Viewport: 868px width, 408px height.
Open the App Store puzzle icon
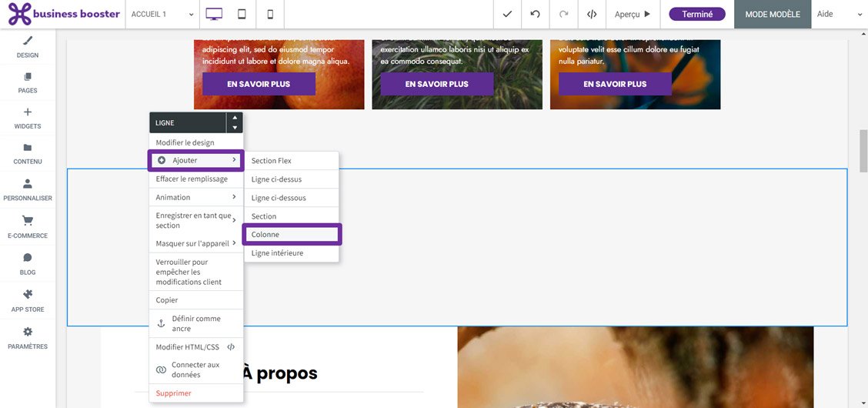(28, 294)
